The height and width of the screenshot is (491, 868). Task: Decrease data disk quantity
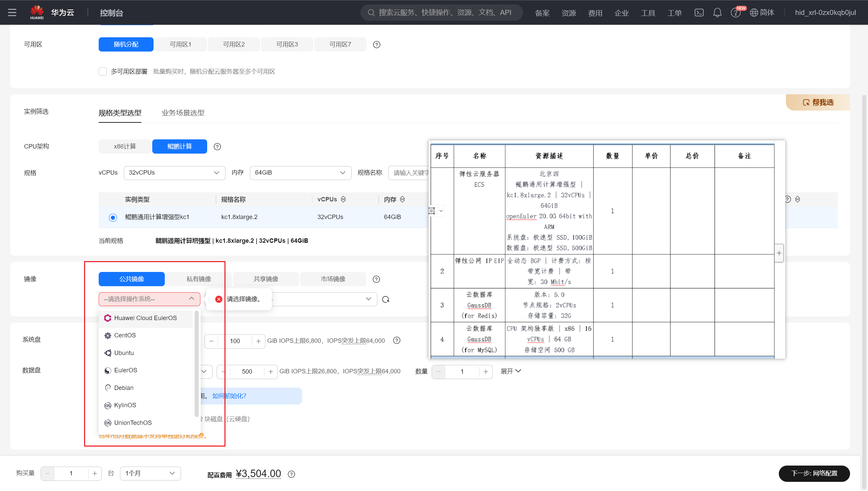438,372
